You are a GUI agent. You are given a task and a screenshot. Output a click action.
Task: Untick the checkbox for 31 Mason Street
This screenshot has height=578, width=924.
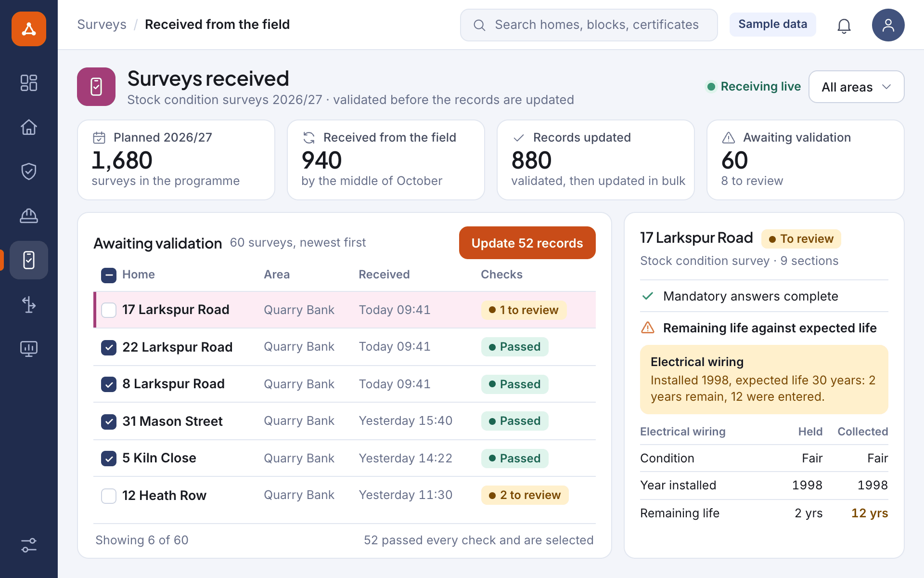109,421
